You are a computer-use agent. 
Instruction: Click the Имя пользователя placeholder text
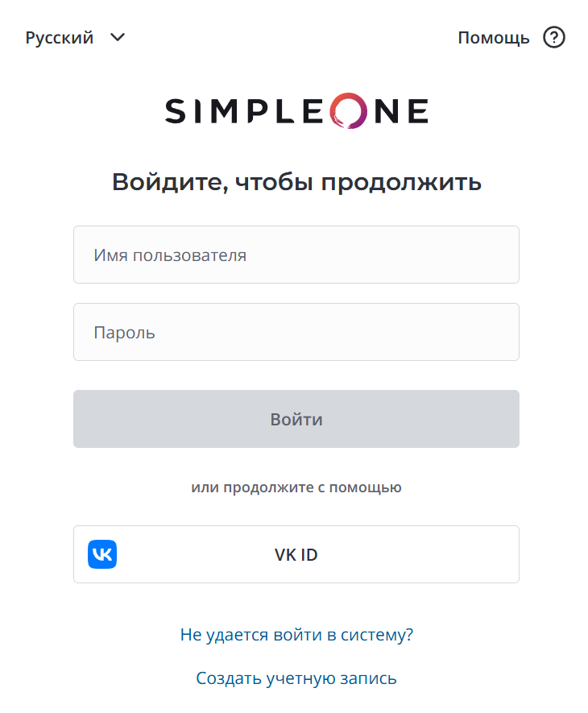(x=170, y=255)
